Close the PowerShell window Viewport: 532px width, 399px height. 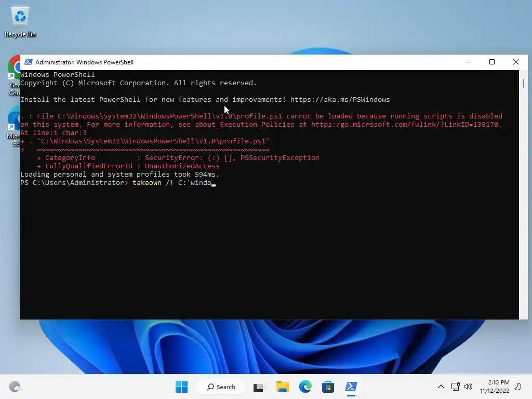[x=516, y=62]
